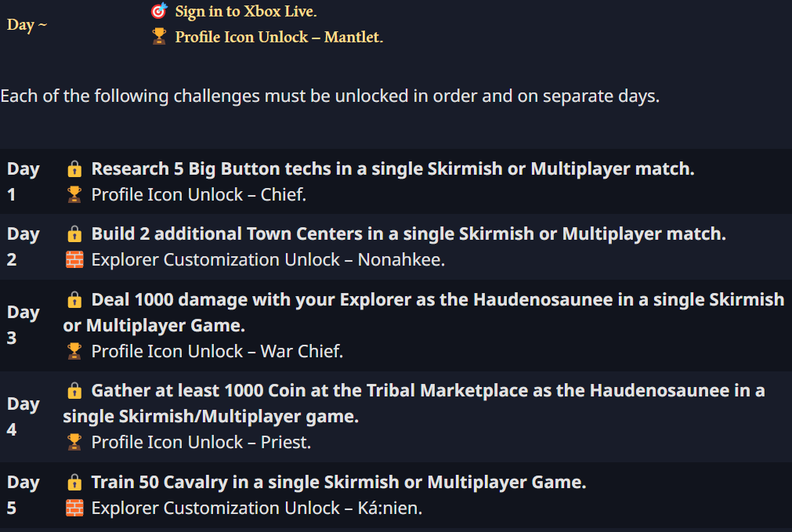Click the 'Day ~' label at top
The height and width of the screenshot is (532, 792).
[x=27, y=24]
